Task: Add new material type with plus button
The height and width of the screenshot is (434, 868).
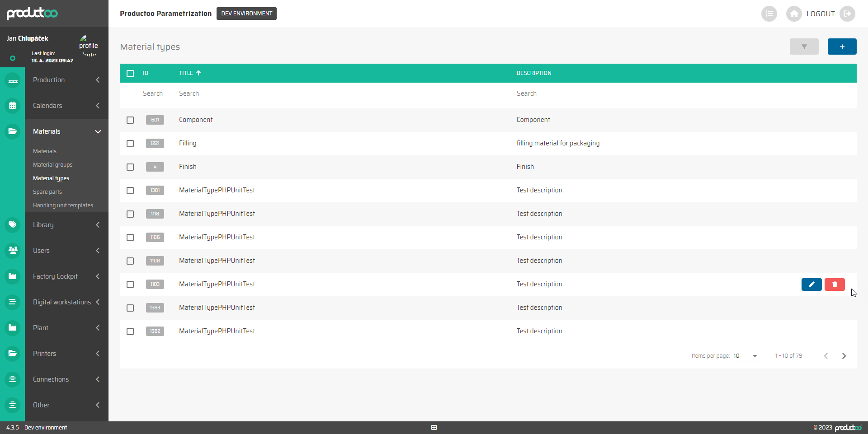Action: [x=842, y=47]
